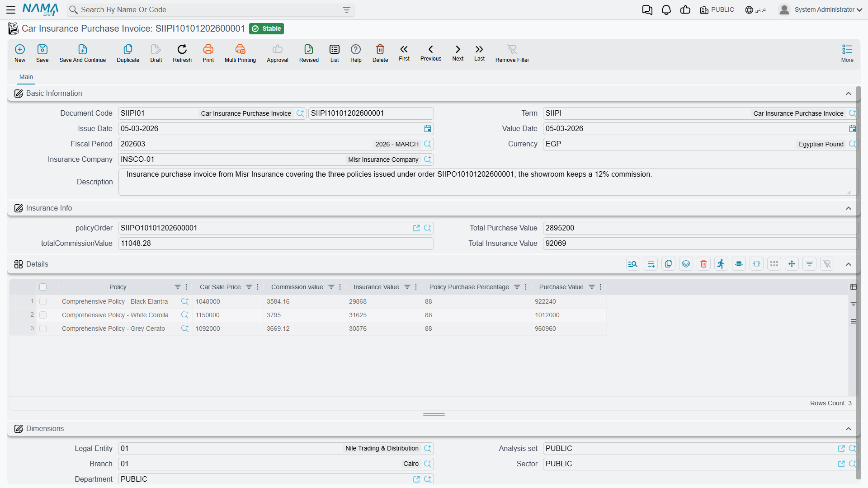Screen dimensions: 868x488
Task: Click the Approval toolbar icon
Action: 278,53
